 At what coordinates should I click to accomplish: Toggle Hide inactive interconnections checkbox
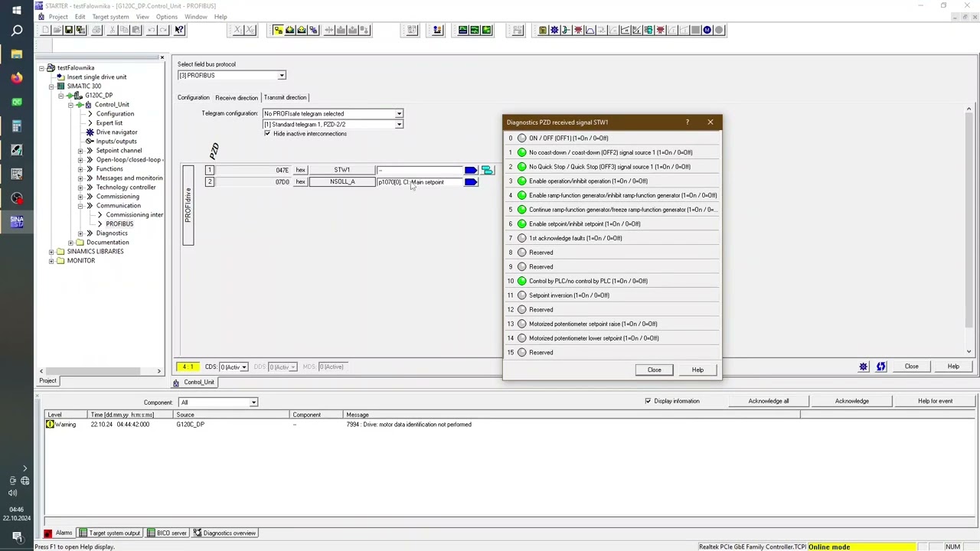pyautogui.click(x=267, y=134)
